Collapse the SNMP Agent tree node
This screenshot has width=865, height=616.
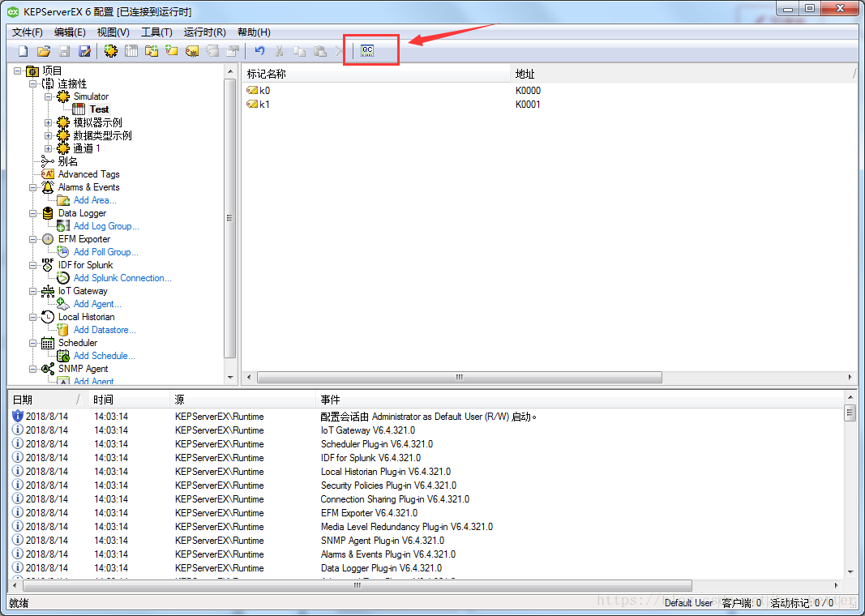pyautogui.click(x=33, y=369)
